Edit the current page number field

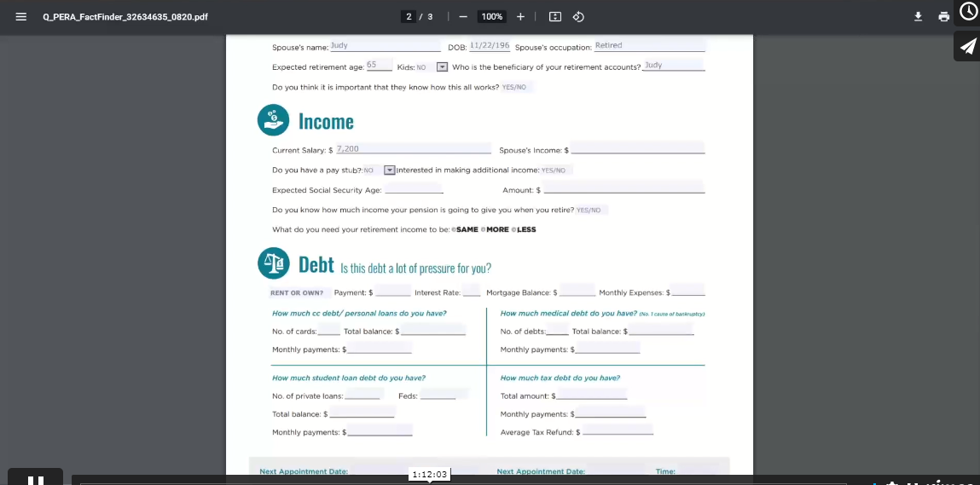tap(409, 17)
